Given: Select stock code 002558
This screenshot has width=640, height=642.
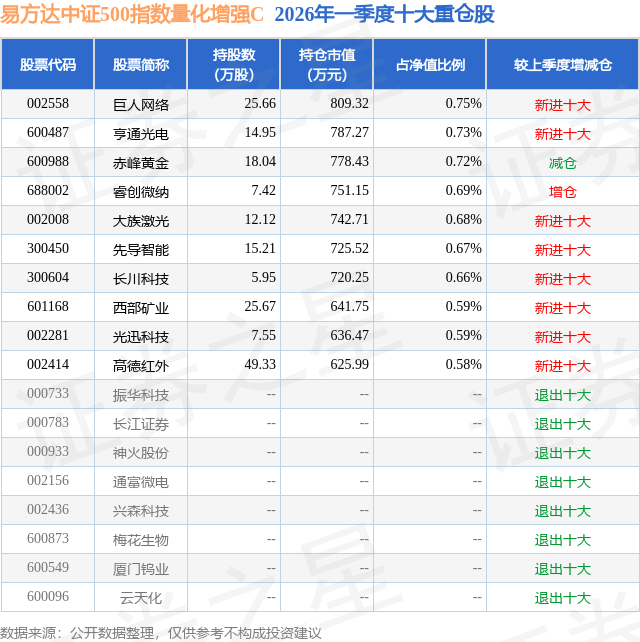Looking at the screenshot, I should pos(48,103).
